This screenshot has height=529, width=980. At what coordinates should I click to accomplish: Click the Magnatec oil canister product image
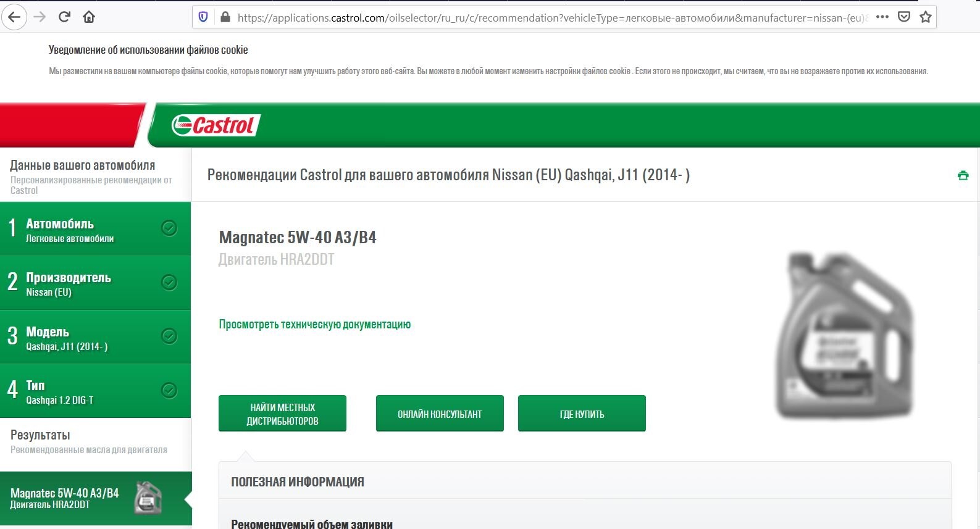[845, 335]
